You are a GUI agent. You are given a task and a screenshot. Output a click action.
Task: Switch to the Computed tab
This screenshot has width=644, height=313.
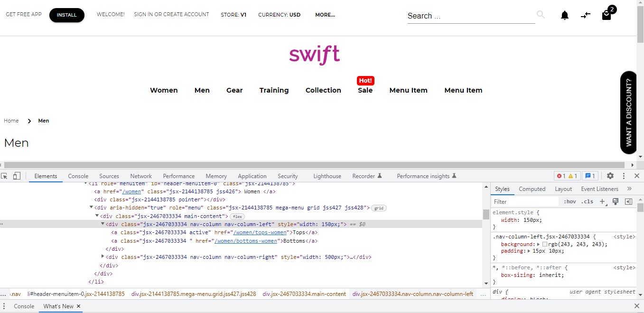pyautogui.click(x=532, y=189)
